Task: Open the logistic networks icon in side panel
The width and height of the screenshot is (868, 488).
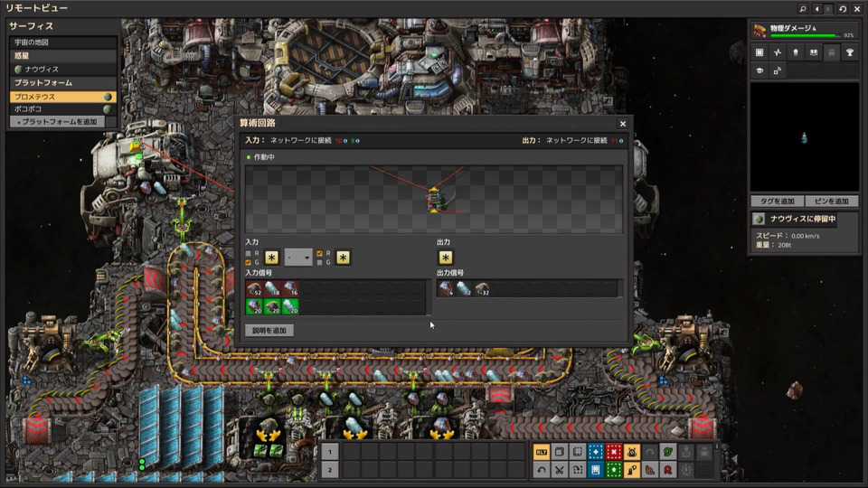Action: [796, 52]
